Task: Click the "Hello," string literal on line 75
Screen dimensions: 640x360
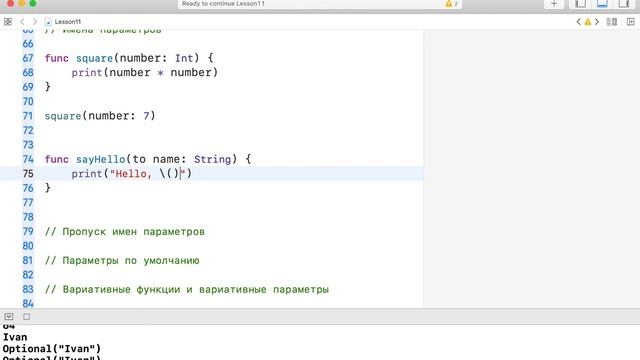Action: 131,174
